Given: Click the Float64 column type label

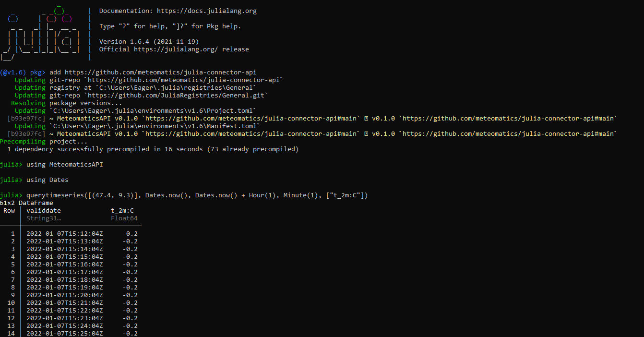Looking at the screenshot, I should 124,218.
